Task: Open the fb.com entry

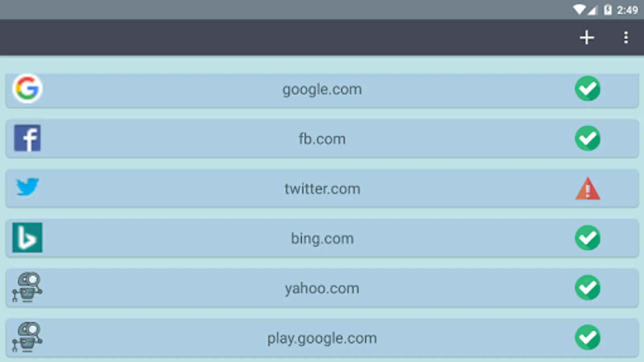Action: click(x=322, y=139)
